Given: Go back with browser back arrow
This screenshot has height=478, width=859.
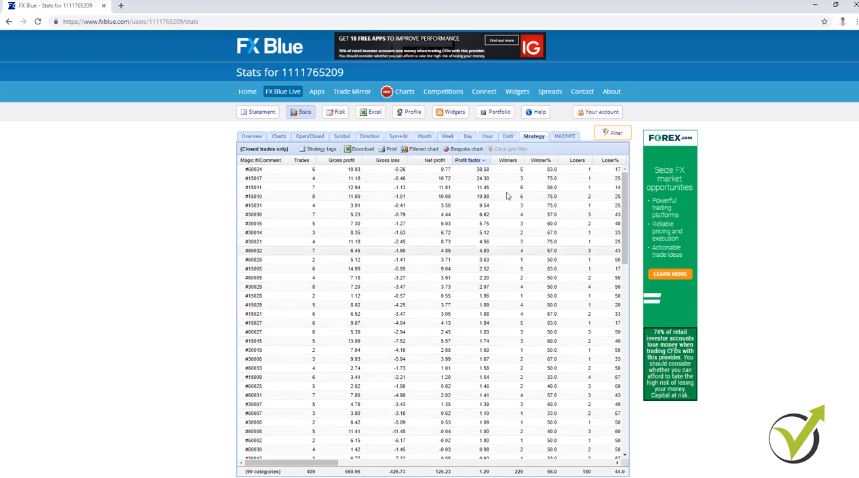Looking at the screenshot, I should (x=9, y=21).
